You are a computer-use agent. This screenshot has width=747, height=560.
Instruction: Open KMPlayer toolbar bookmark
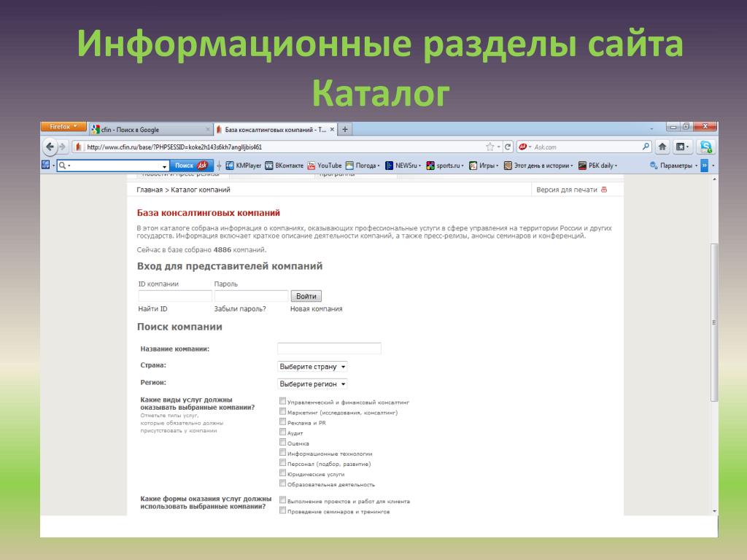(244, 166)
